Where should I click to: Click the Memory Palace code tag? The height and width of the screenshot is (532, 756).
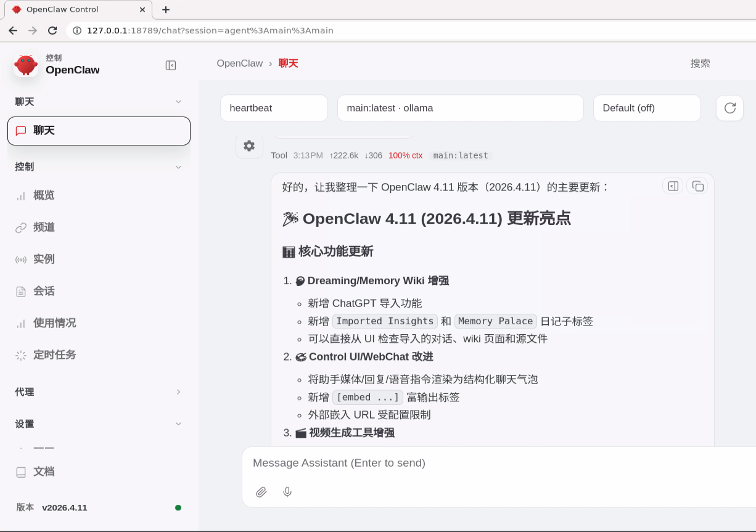496,321
